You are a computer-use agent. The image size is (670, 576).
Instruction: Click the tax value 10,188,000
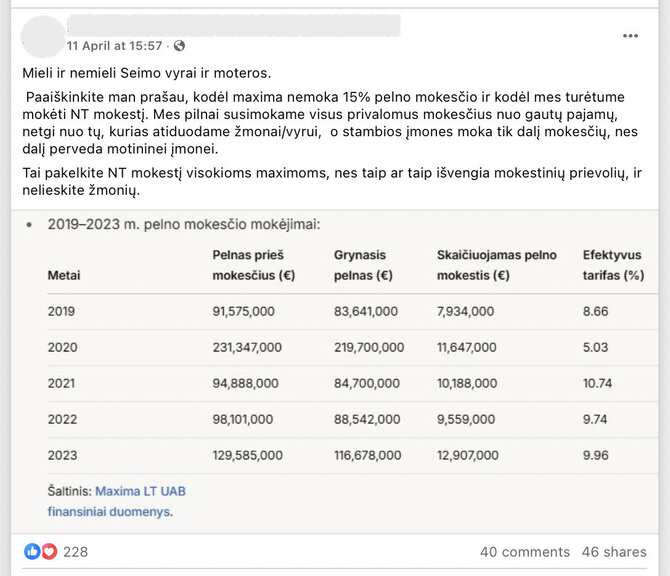[x=467, y=383]
